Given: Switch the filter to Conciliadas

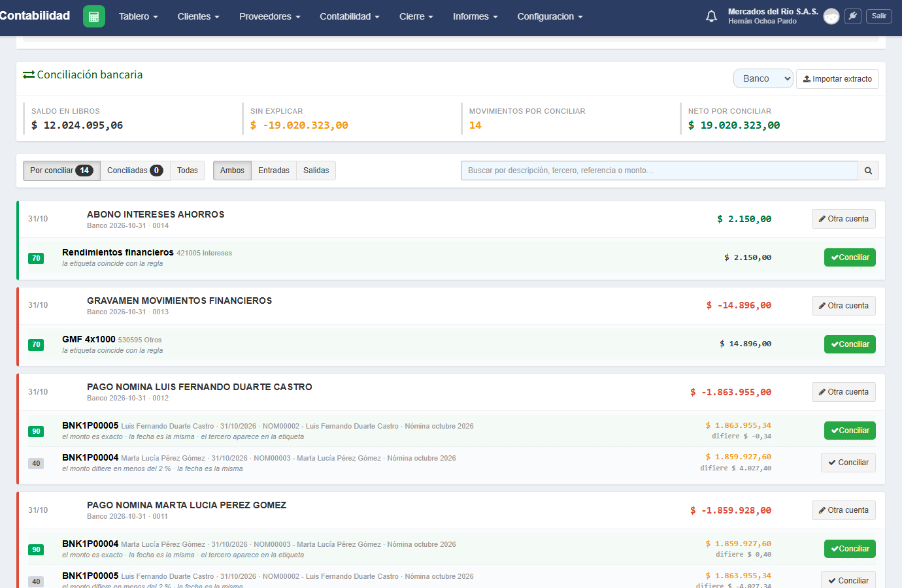Looking at the screenshot, I should pyautogui.click(x=135, y=171).
